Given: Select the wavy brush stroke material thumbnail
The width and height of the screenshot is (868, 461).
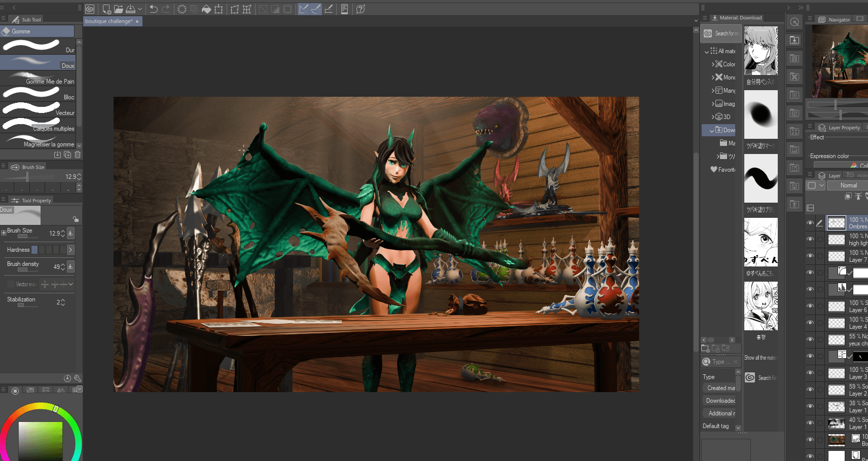Looking at the screenshot, I should (761, 178).
